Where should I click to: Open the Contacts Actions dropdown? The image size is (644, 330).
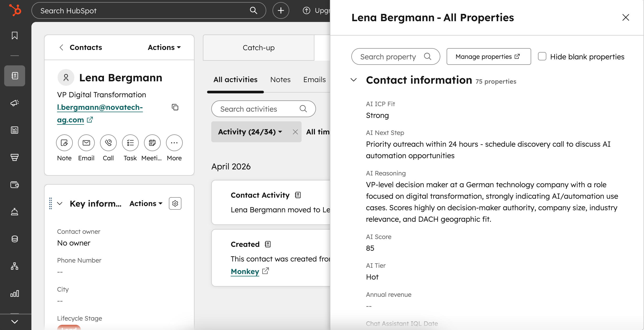(164, 47)
